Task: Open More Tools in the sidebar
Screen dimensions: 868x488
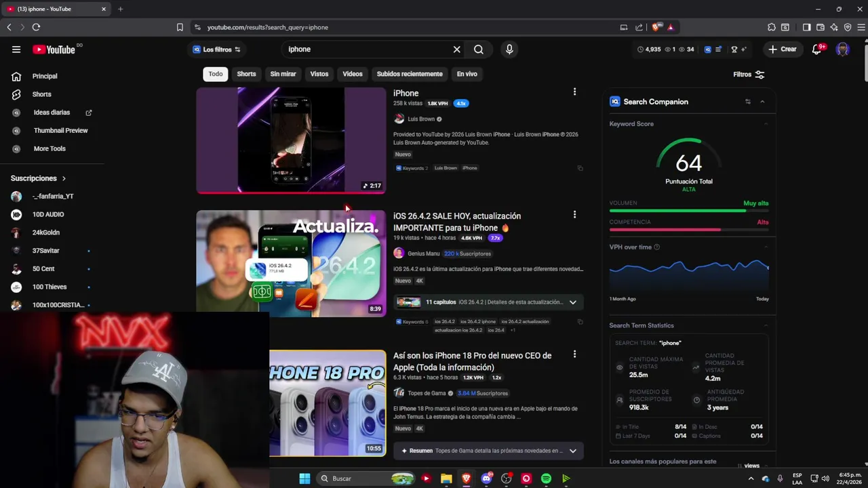Action: tap(50, 148)
